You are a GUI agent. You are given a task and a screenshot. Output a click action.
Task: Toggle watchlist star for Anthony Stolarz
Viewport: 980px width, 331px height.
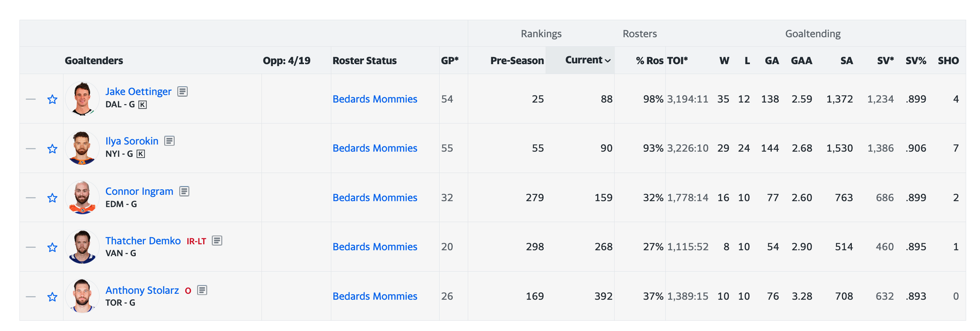pos(52,297)
